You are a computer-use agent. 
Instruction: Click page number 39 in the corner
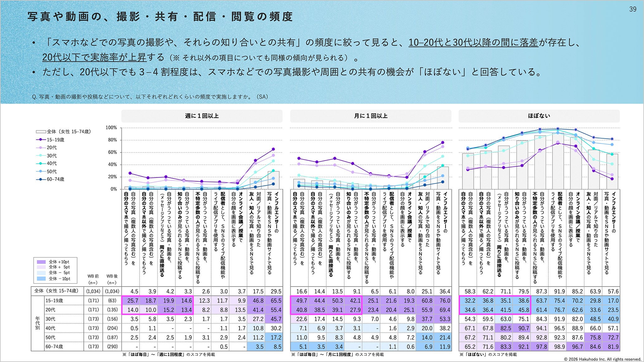(x=632, y=9)
